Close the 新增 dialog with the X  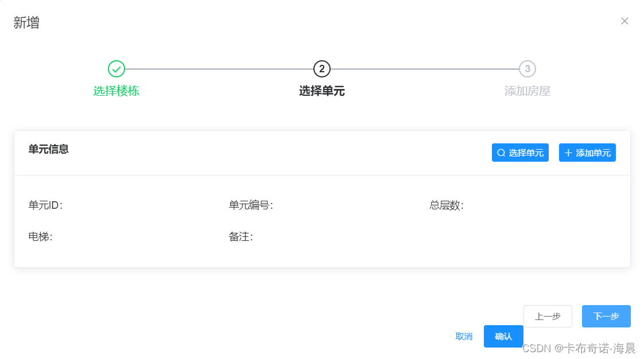624,21
